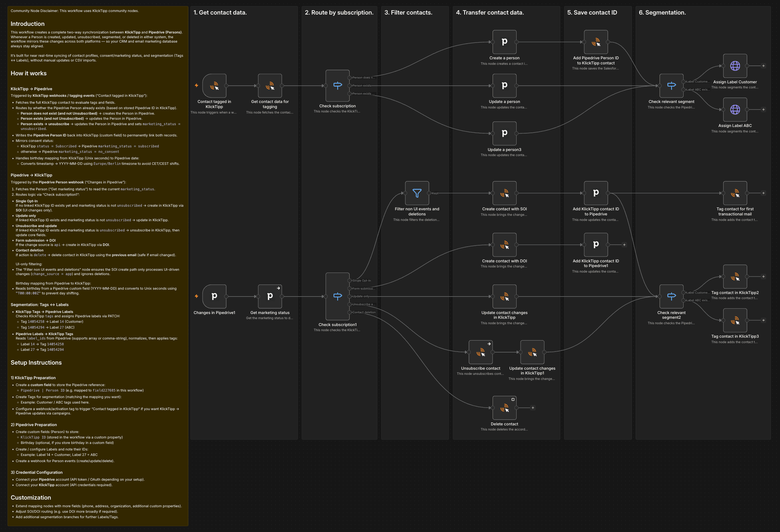Click the plus after Add KlickTipp contact ID to Pipedrive1
This screenshot has width=780, height=532.
click(x=624, y=245)
